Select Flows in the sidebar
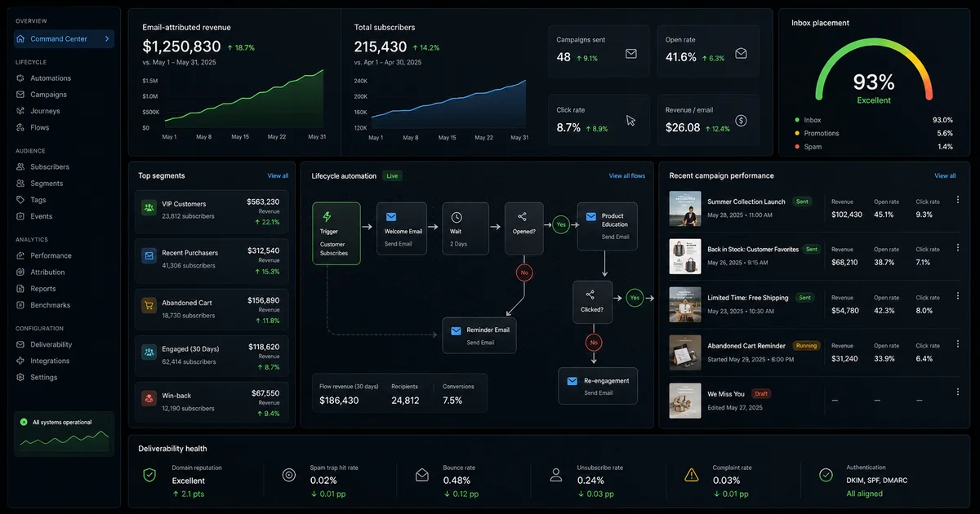The height and width of the screenshot is (514, 980). (39, 127)
